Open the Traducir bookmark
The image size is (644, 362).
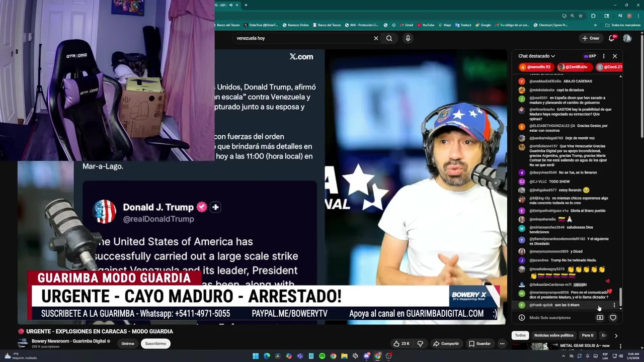click(x=463, y=25)
